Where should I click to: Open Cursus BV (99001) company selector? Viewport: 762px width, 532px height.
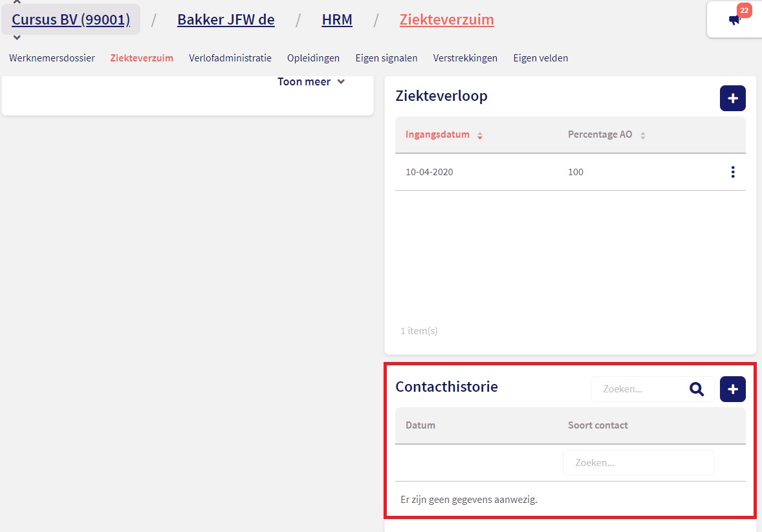point(71,20)
